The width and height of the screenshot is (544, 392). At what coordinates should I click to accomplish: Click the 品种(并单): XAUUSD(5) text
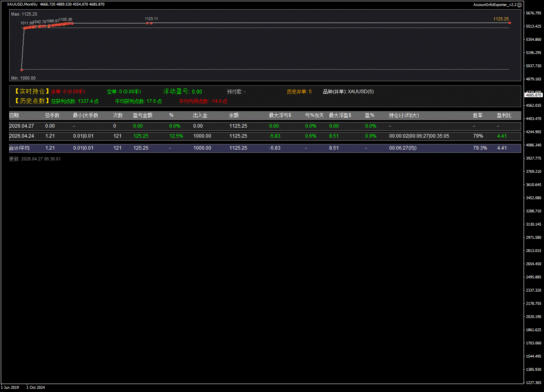(348, 92)
